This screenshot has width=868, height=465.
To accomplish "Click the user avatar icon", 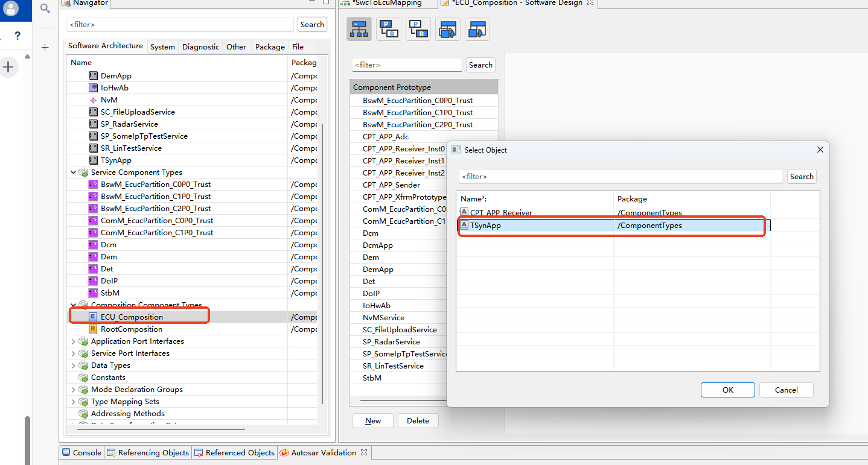I will tap(11, 8).
